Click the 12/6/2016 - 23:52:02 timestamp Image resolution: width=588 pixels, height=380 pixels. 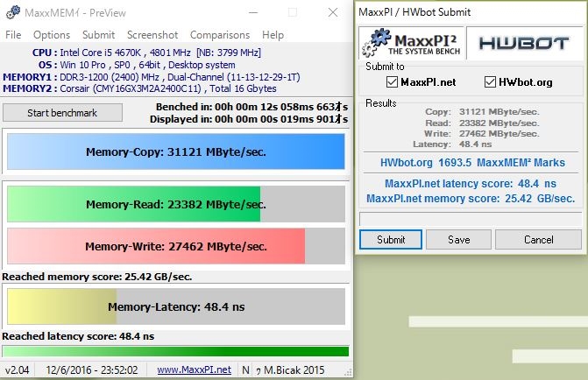click(92, 369)
